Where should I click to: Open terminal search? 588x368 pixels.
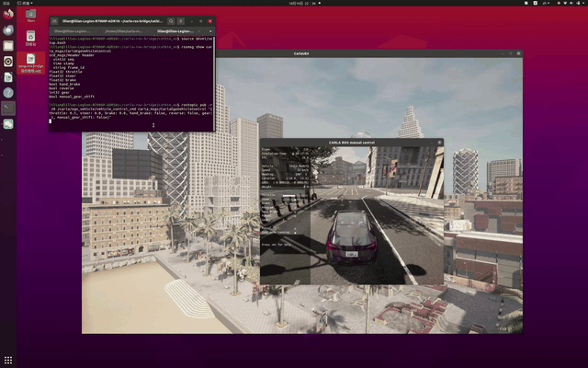pos(171,21)
